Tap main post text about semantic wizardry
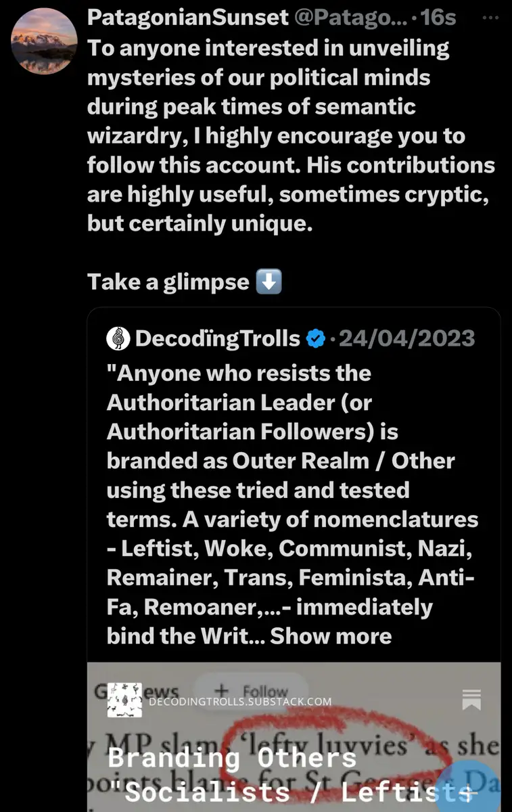 [291, 135]
